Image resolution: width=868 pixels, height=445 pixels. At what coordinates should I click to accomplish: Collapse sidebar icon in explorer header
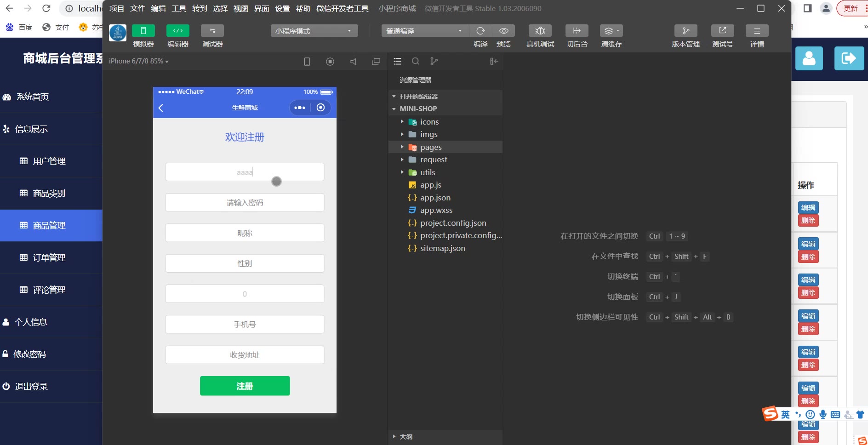[x=494, y=61]
